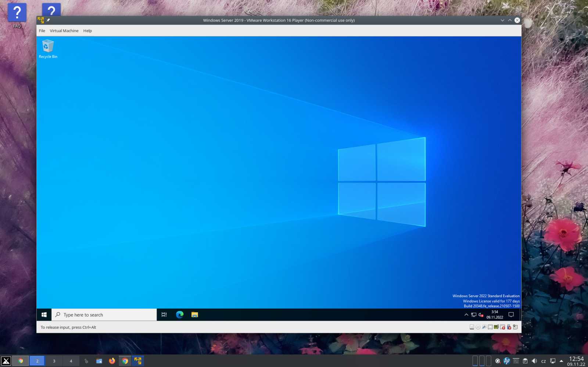The height and width of the screenshot is (367, 588).
Task: Open the guest clock showing 3:54
Action: [495, 315]
